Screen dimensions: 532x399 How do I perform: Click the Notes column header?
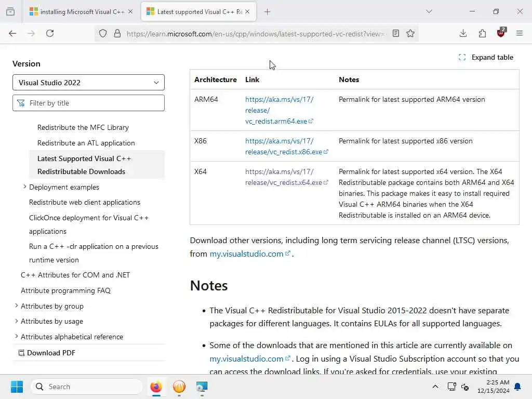(x=349, y=79)
